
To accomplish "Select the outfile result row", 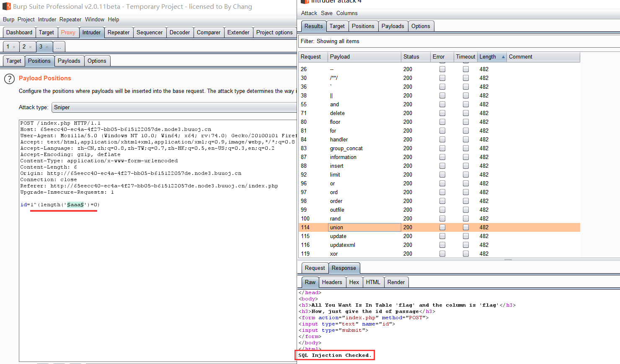I will 439,210.
